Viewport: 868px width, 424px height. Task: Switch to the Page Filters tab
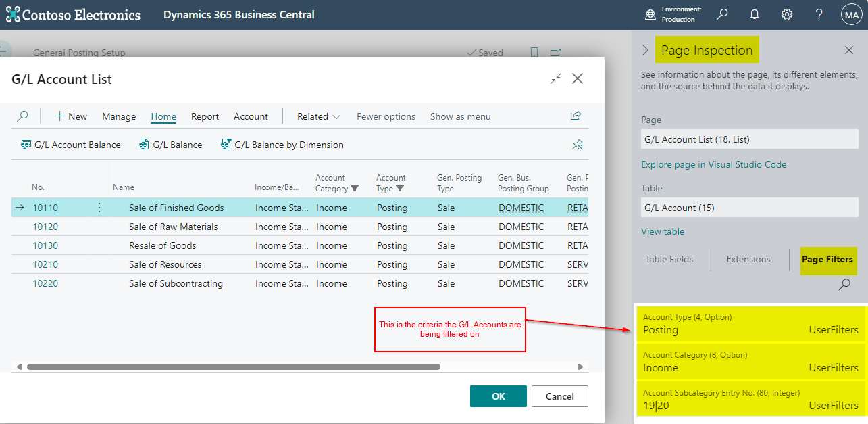(x=829, y=260)
